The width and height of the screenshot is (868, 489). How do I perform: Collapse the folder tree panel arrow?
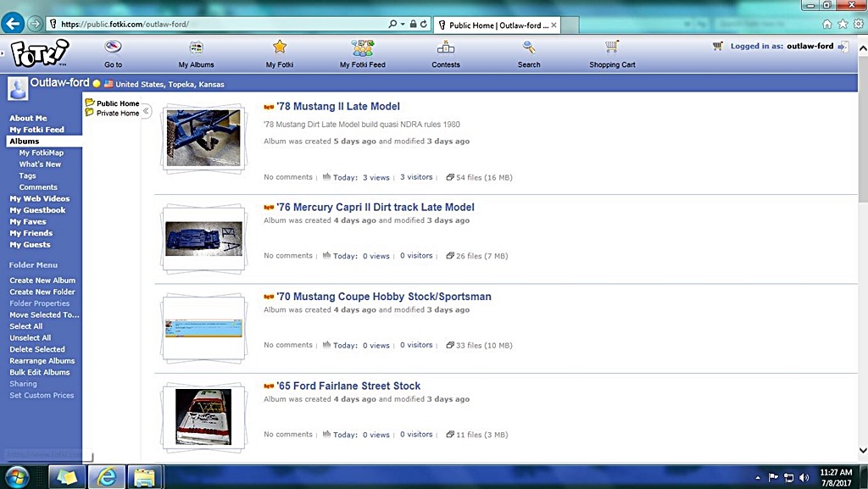click(x=146, y=111)
